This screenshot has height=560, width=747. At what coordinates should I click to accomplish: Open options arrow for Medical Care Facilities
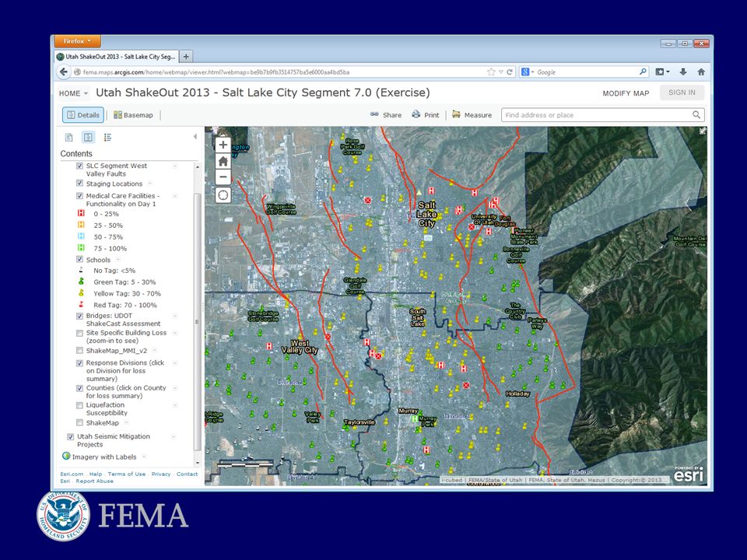click(175, 196)
